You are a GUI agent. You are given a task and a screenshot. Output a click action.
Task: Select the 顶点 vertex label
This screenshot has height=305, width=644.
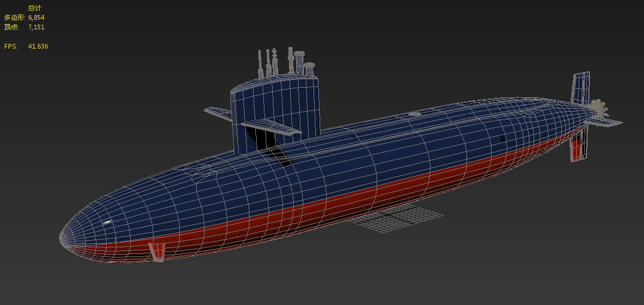(11, 27)
